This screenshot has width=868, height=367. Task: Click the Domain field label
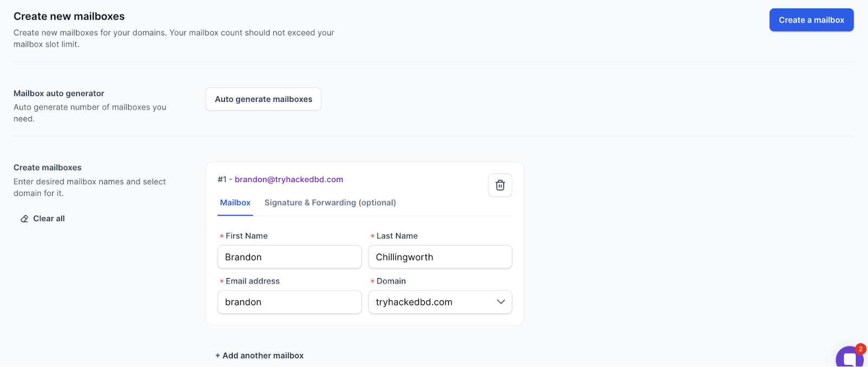tap(391, 281)
